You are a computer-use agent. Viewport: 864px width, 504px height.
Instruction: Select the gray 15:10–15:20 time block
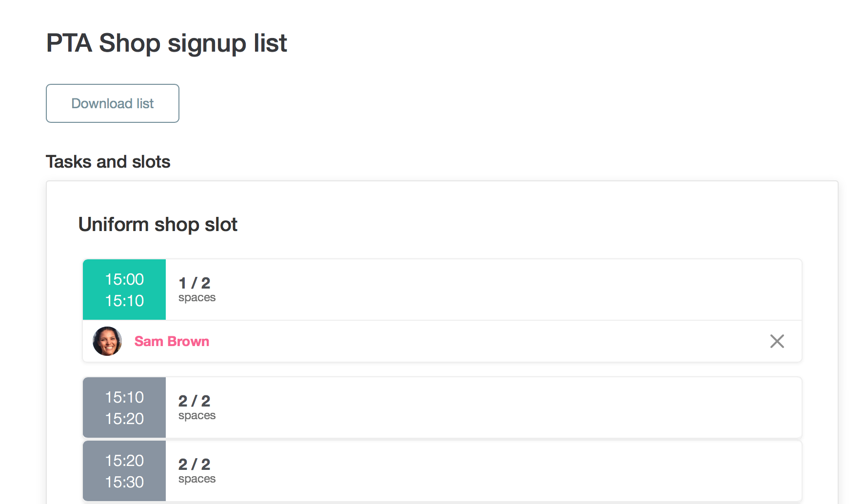point(124,407)
